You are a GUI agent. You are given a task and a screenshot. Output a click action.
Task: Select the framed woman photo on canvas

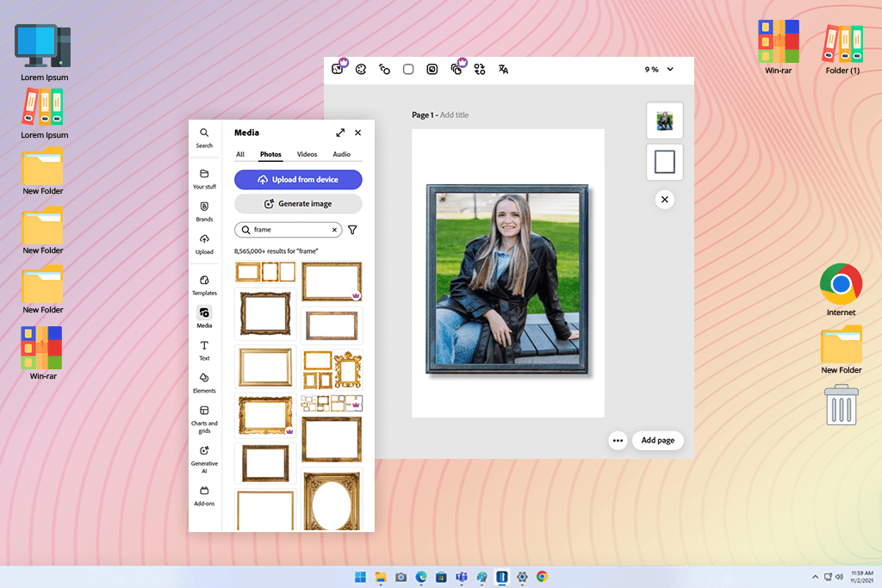tap(507, 280)
